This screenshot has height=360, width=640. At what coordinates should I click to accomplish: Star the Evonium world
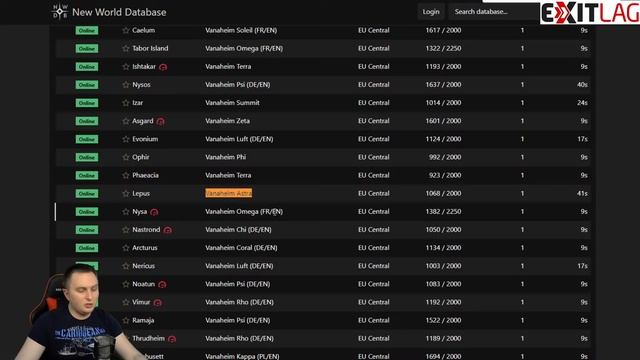126,139
